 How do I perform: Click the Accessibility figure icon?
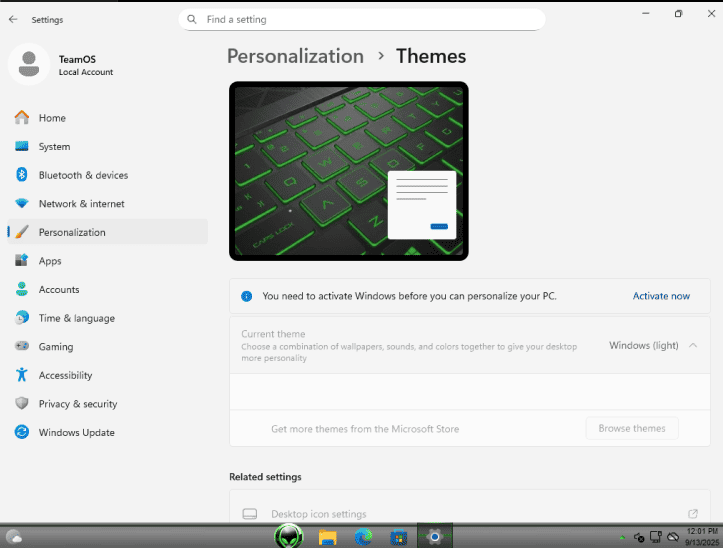pyautogui.click(x=22, y=375)
